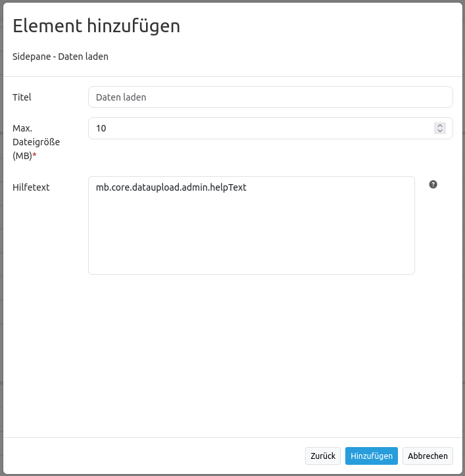Image resolution: width=465 pixels, height=476 pixels.
Task: Increase Max. Dateigröße with the up arrow
Action: [440, 126]
